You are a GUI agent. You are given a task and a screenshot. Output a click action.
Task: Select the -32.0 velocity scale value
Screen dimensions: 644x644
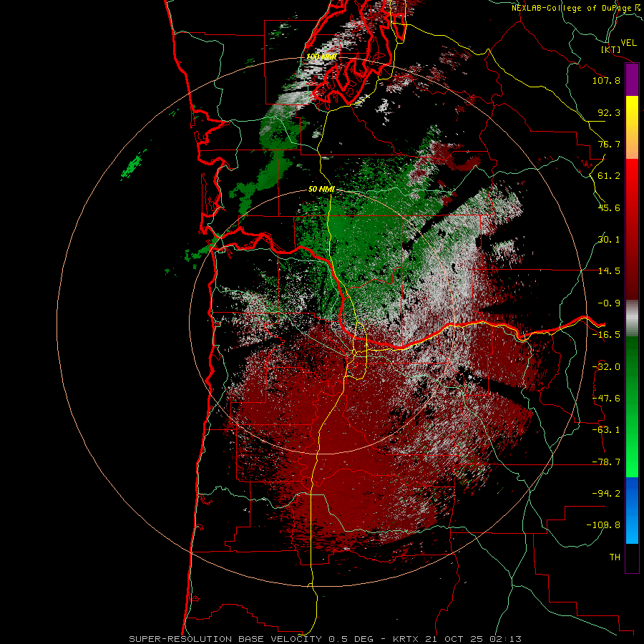(606, 366)
